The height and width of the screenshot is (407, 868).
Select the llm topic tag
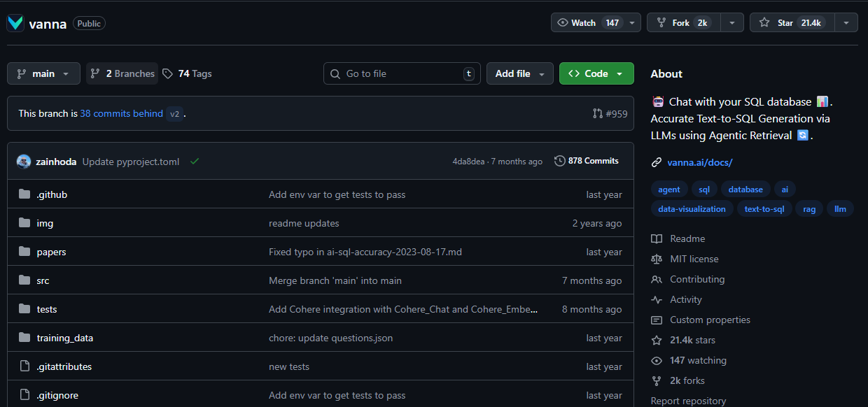coord(841,209)
